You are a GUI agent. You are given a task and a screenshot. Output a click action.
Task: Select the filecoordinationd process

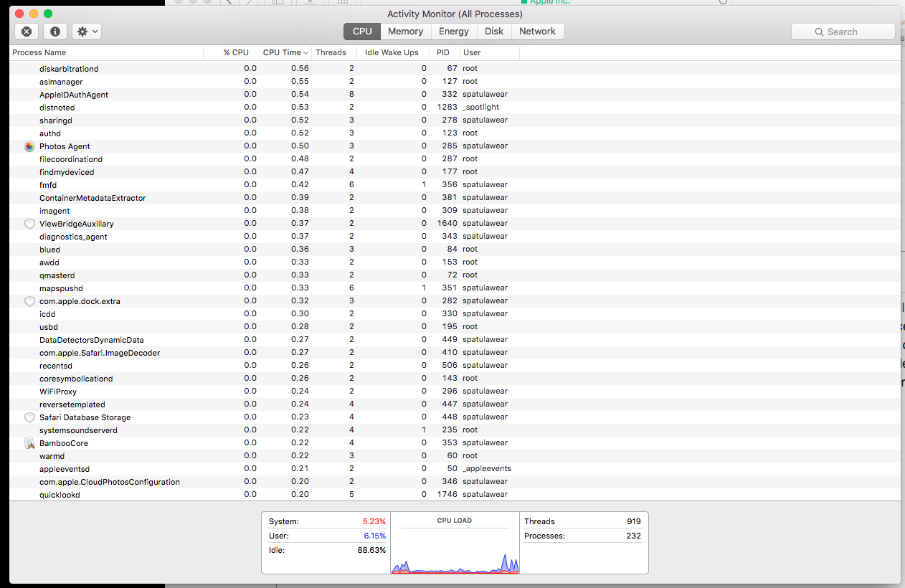[x=71, y=159]
